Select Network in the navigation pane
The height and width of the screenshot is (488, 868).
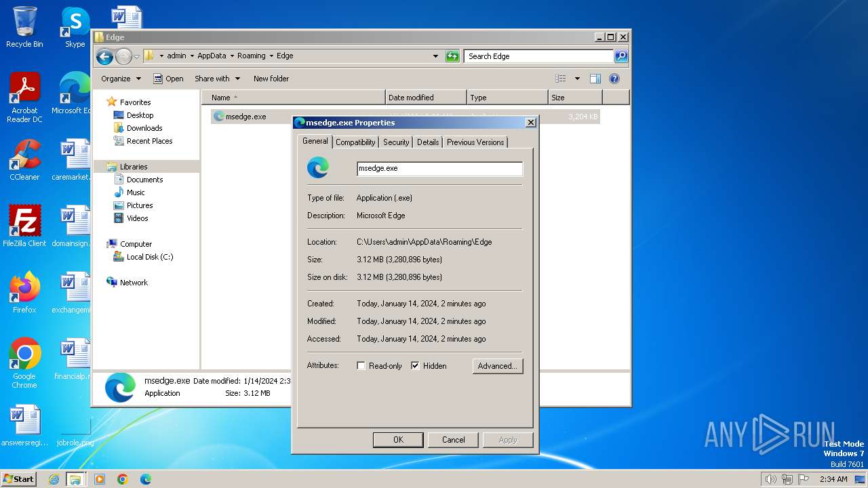[134, 283]
